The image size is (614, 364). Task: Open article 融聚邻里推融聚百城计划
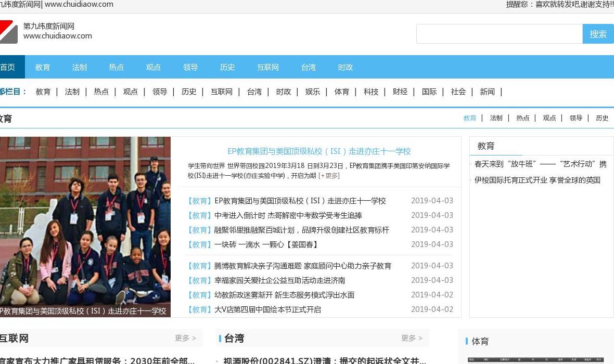click(301, 230)
